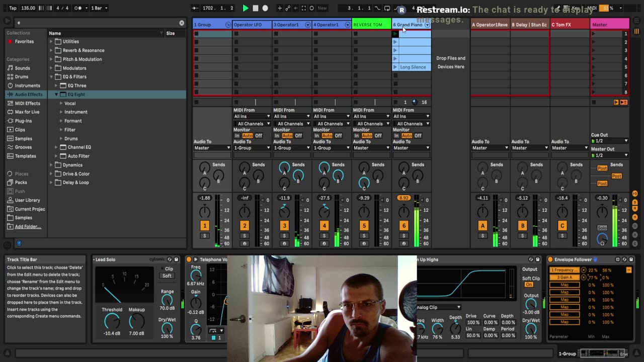Select Grooves category in browser

23,147
